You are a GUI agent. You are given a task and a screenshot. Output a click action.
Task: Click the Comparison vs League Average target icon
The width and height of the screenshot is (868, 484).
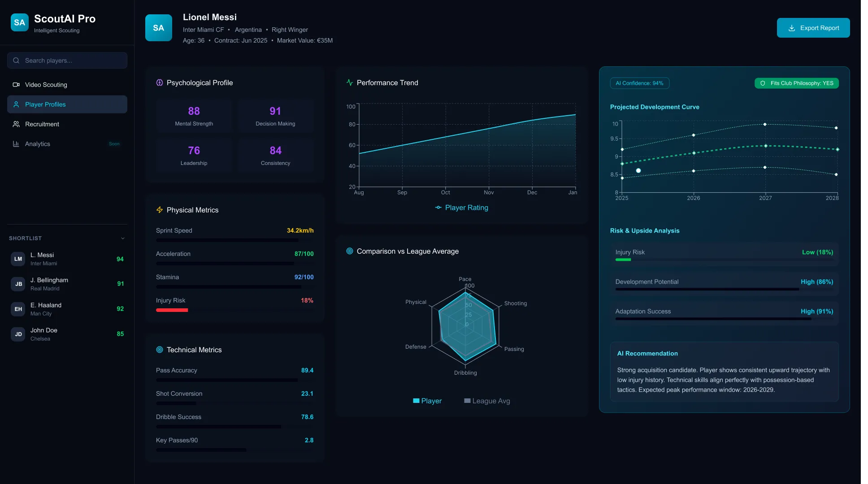(350, 251)
